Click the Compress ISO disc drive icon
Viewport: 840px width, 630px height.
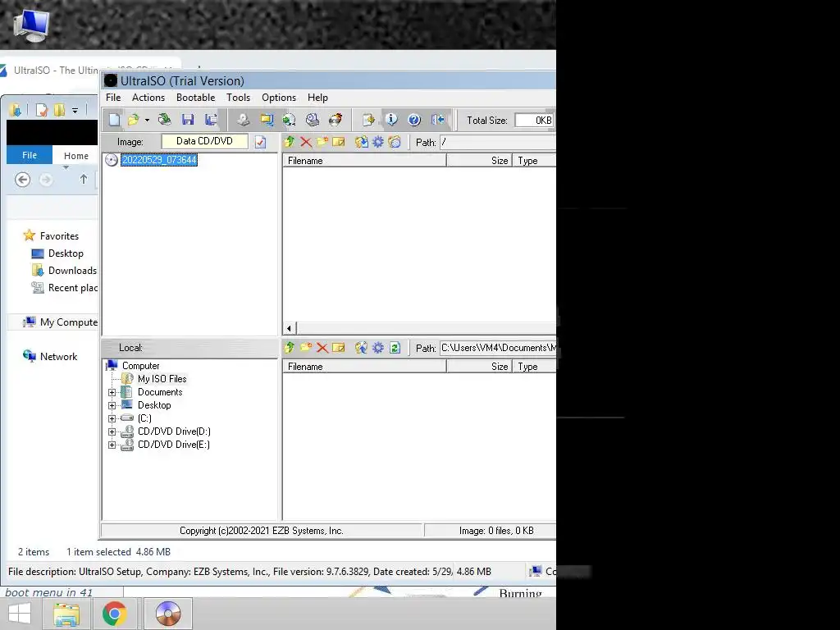[313, 120]
